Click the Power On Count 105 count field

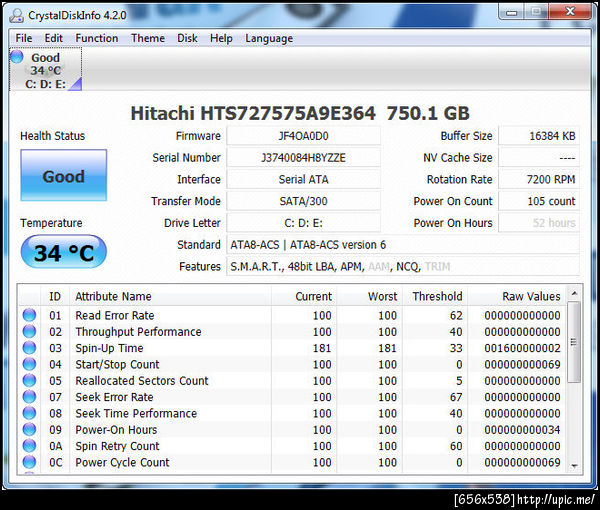(539, 201)
